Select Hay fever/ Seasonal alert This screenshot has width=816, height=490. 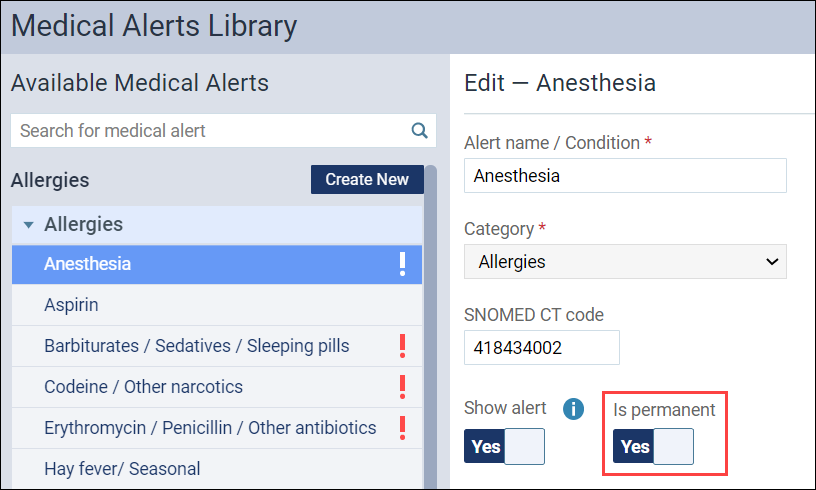pos(217,469)
